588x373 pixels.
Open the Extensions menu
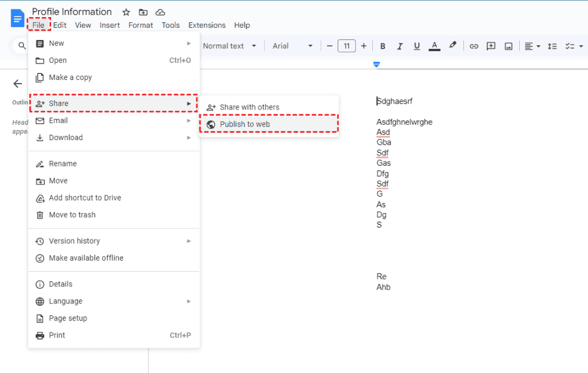[x=206, y=25]
